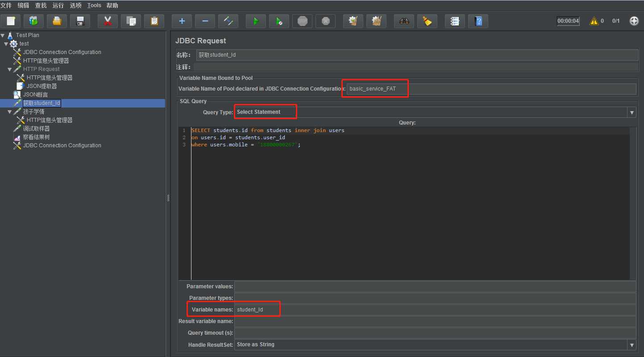Screen dimensions: 644x357
Task: Click the 00:00:04 elapsed timer
Action: (568, 21)
